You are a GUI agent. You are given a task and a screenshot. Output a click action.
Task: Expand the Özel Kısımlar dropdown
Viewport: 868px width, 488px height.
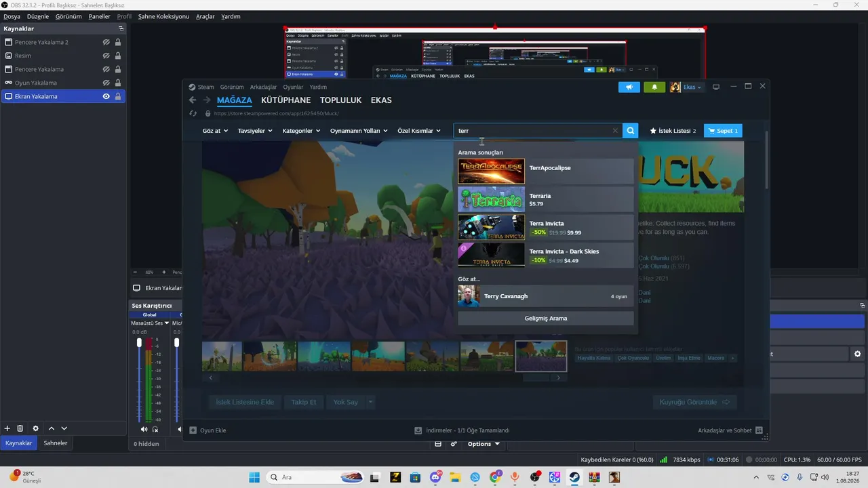[419, 131]
